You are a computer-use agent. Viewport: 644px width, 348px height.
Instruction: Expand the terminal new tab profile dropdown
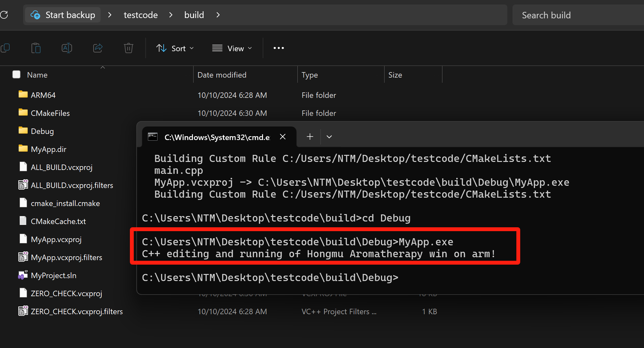[x=329, y=137]
